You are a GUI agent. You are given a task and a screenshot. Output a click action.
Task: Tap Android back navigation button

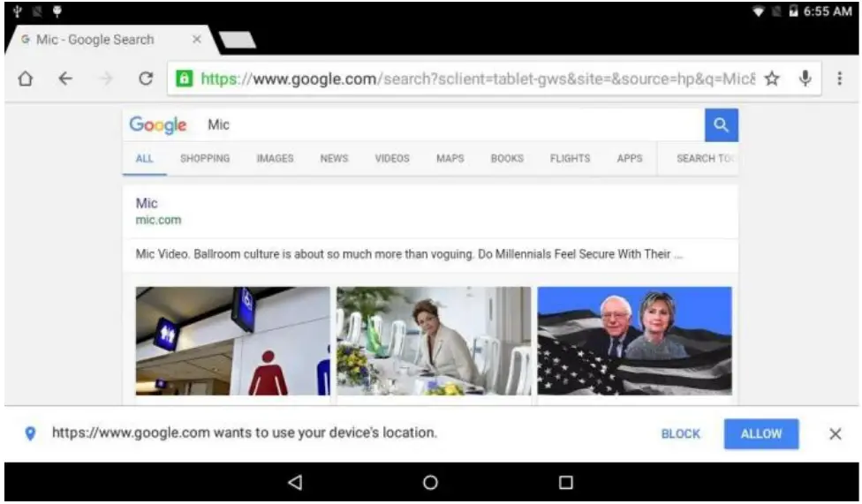tap(295, 483)
